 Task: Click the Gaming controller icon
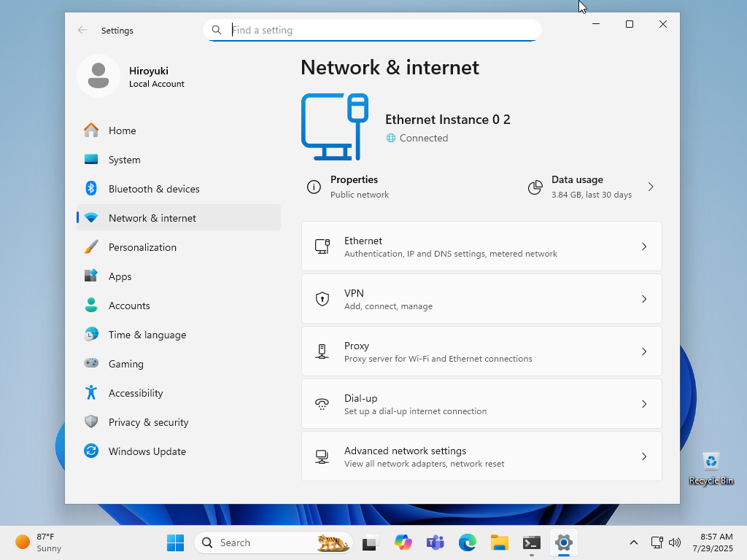coord(90,363)
